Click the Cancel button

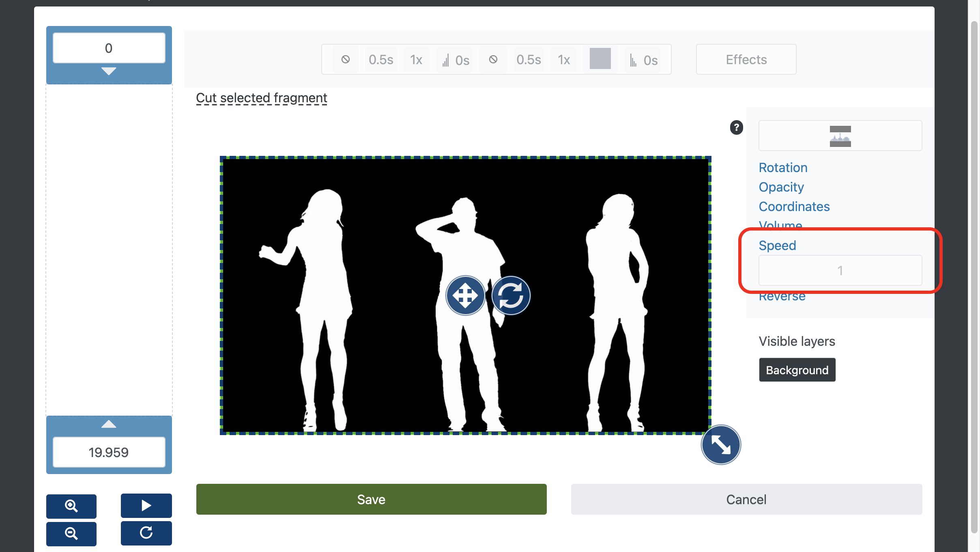[x=746, y=500]
